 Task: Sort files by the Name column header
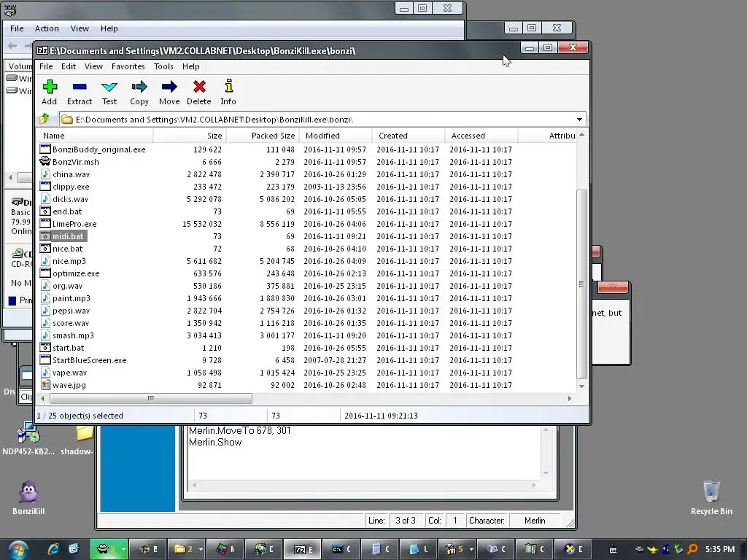94,136
